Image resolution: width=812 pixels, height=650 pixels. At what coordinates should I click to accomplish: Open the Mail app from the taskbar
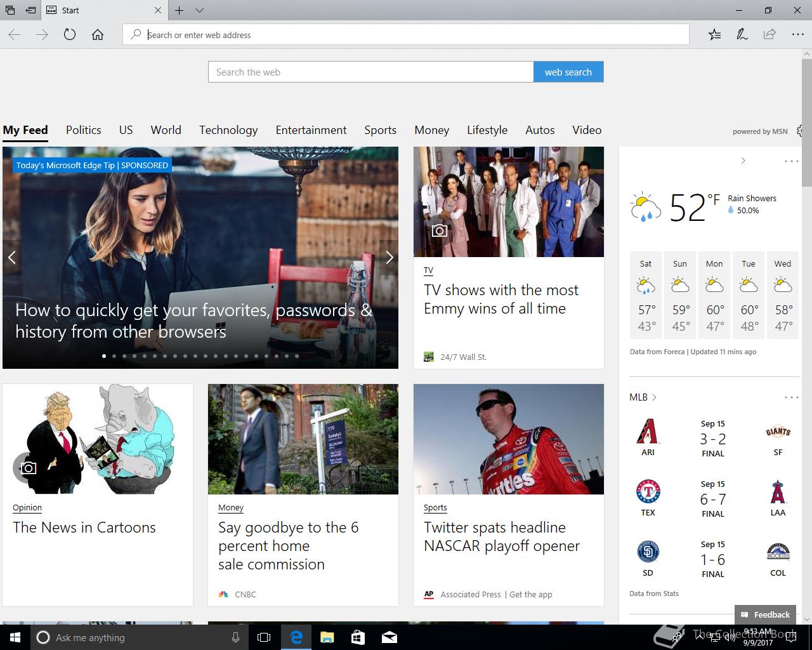point(390,637)
